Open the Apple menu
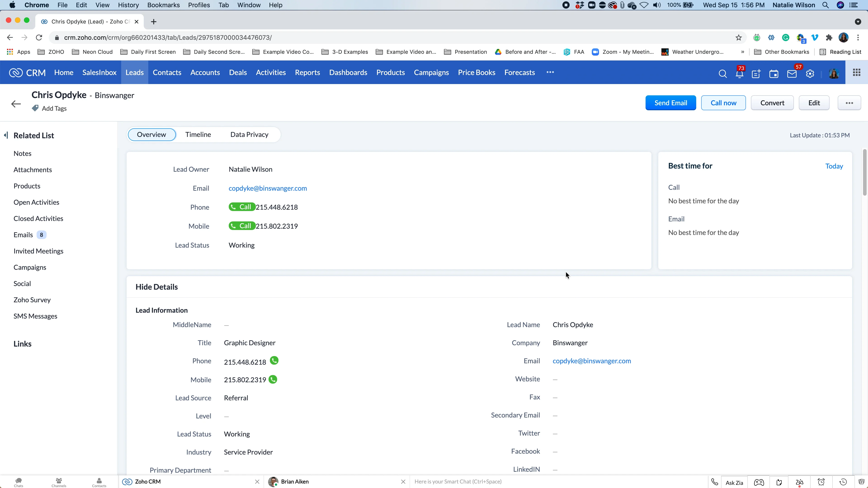 (x=12, y=5)
